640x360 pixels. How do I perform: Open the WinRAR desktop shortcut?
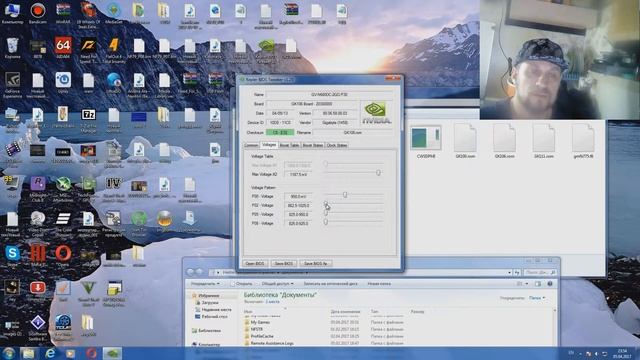[x=63, y=13]
